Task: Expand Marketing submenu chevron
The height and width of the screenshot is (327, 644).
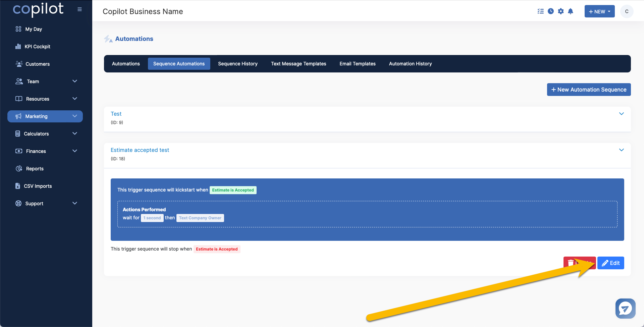Action: coord(75,116)
